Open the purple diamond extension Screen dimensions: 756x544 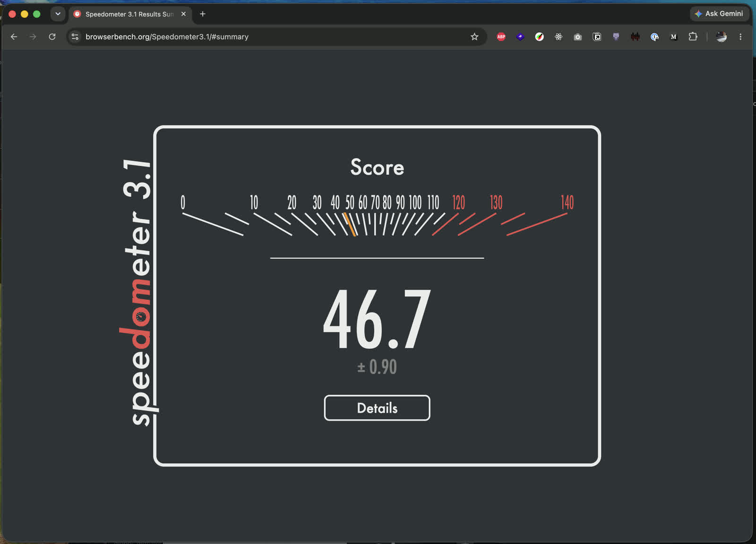[520, 37]
